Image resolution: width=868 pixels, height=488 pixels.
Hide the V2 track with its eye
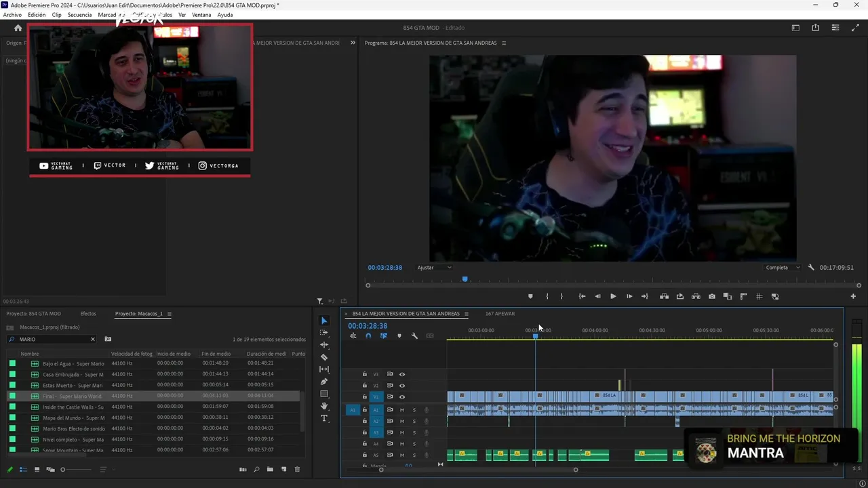tap(402, 386)
